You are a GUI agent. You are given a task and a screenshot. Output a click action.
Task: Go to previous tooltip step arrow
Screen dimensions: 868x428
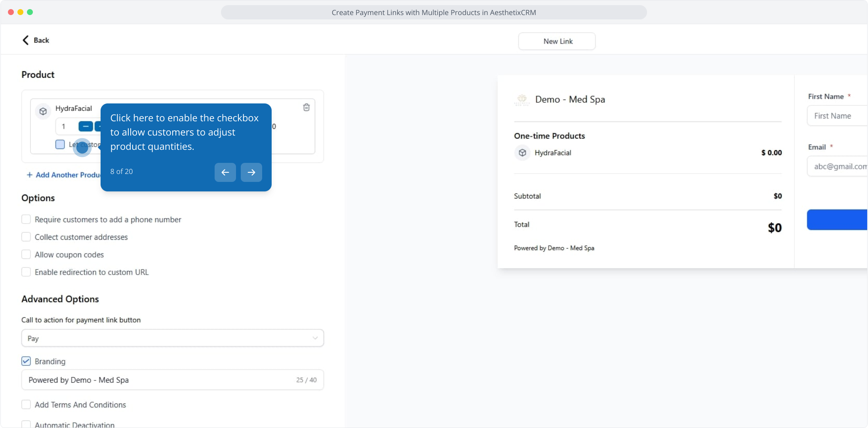coord(225,172)
